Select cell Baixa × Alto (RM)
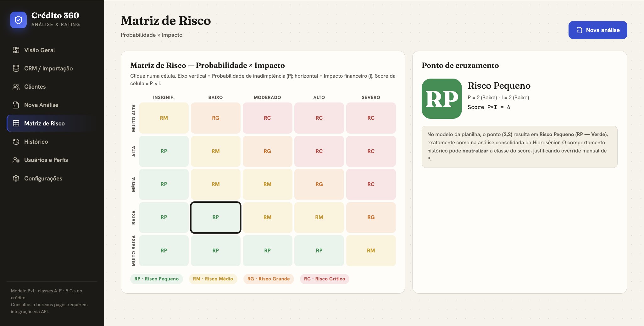 [x=319, y=217]
